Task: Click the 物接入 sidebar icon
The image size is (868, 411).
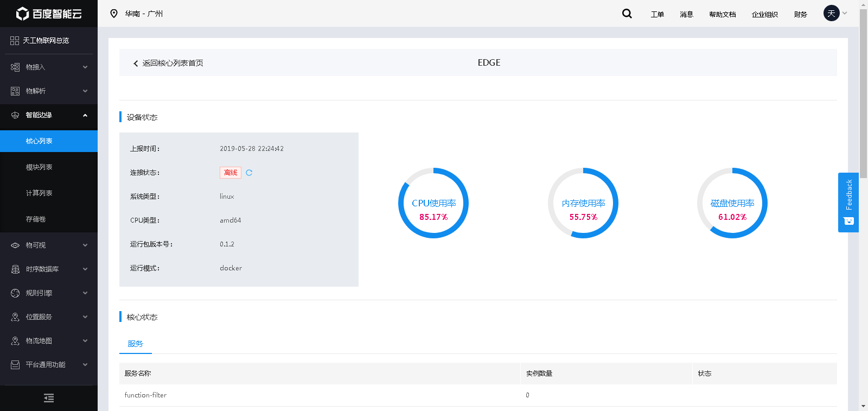Action: pos(15,67)
